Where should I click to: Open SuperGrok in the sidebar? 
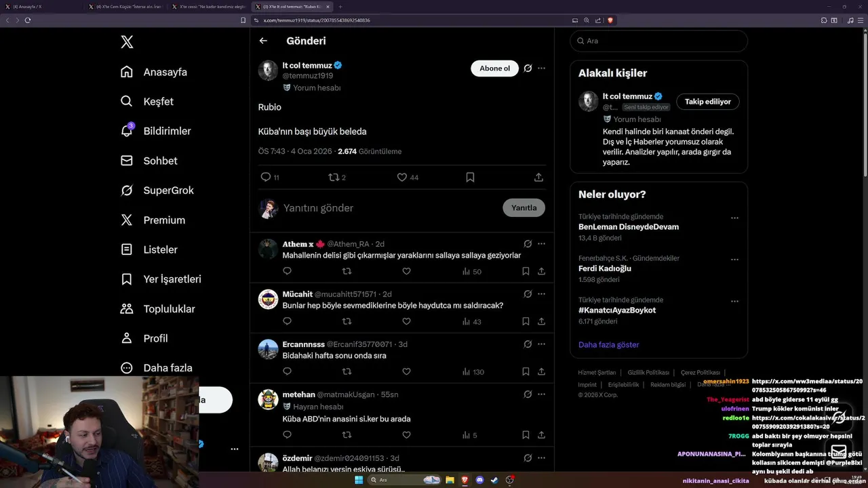[x=157, y=190]
